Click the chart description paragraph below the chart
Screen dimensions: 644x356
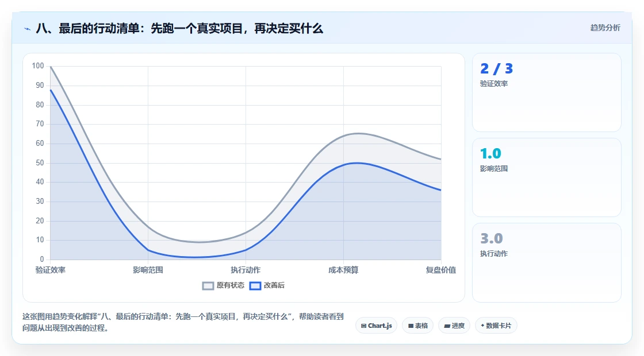pos(183,322)
